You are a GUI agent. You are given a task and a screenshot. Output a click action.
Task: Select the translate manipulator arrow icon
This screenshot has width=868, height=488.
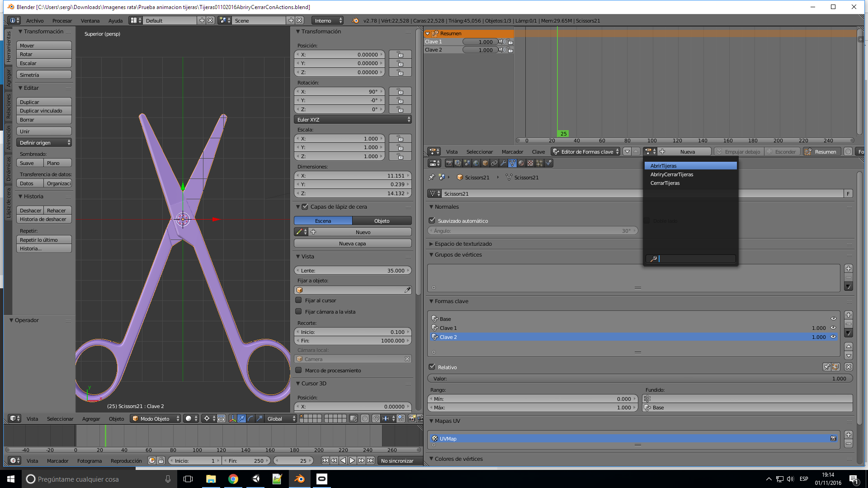tap(241, 418)
